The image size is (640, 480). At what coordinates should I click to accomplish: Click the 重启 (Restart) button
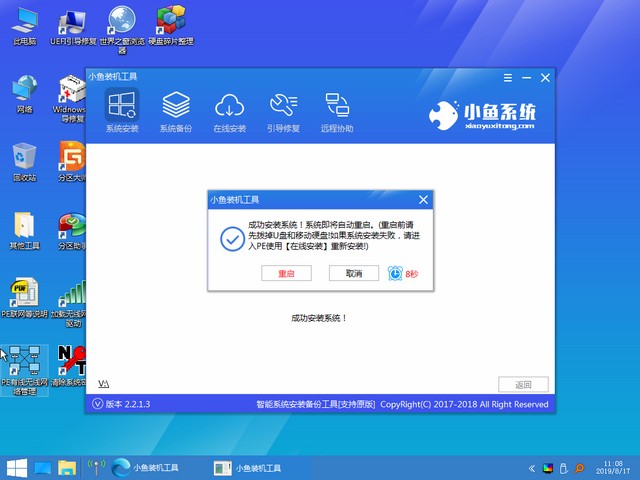(286, 273)
